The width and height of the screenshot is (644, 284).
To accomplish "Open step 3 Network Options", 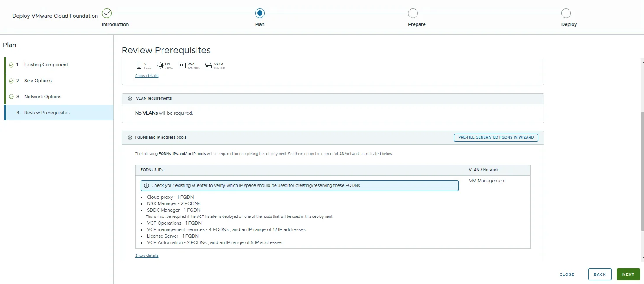I will (x=59, y=97).
